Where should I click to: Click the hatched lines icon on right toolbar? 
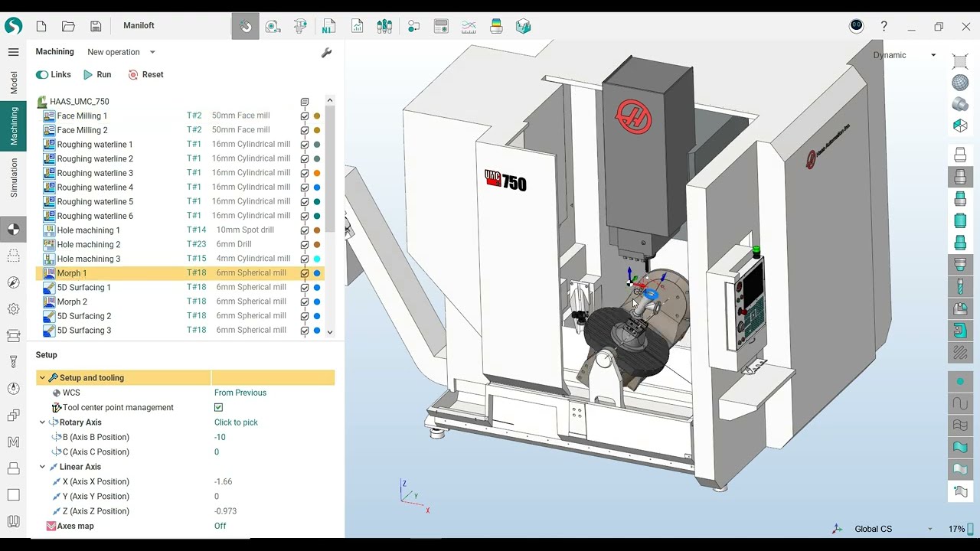point(960,353)
